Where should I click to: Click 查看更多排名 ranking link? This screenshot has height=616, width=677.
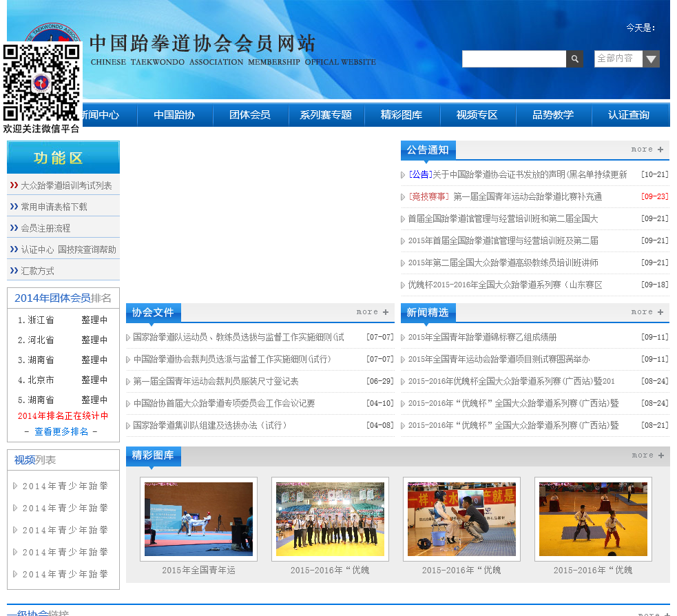click(x=61, y=431)
